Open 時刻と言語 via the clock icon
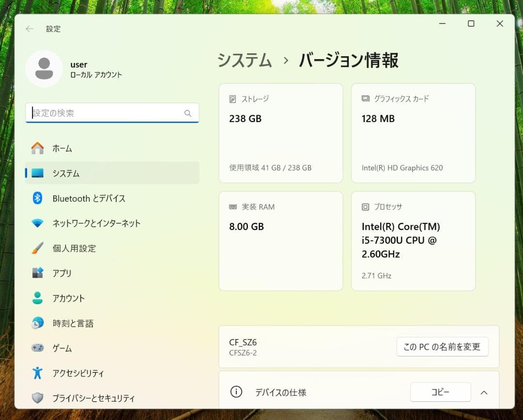 (x=38, y=323)
